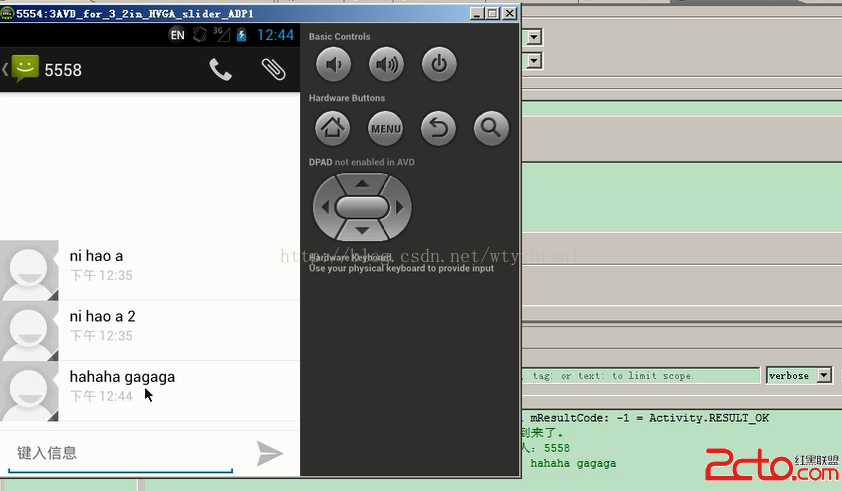Click the emulator window title bar icon
Image resolution: width=842 pixels, height=491 pixels.
[7, 13]
